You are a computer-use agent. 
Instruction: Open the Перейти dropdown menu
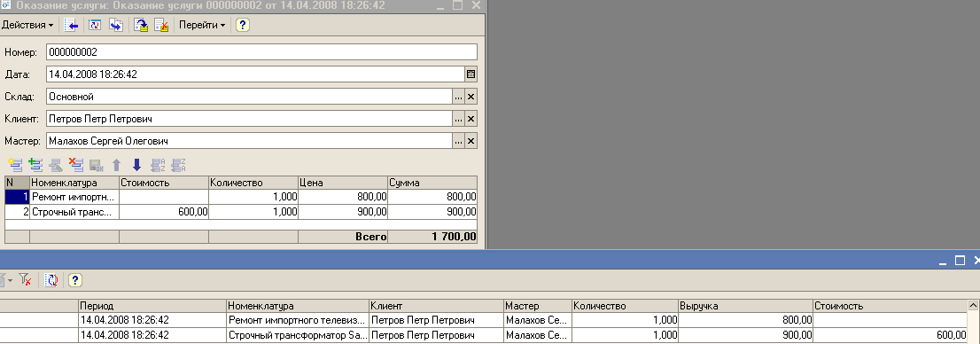(202, 25)
